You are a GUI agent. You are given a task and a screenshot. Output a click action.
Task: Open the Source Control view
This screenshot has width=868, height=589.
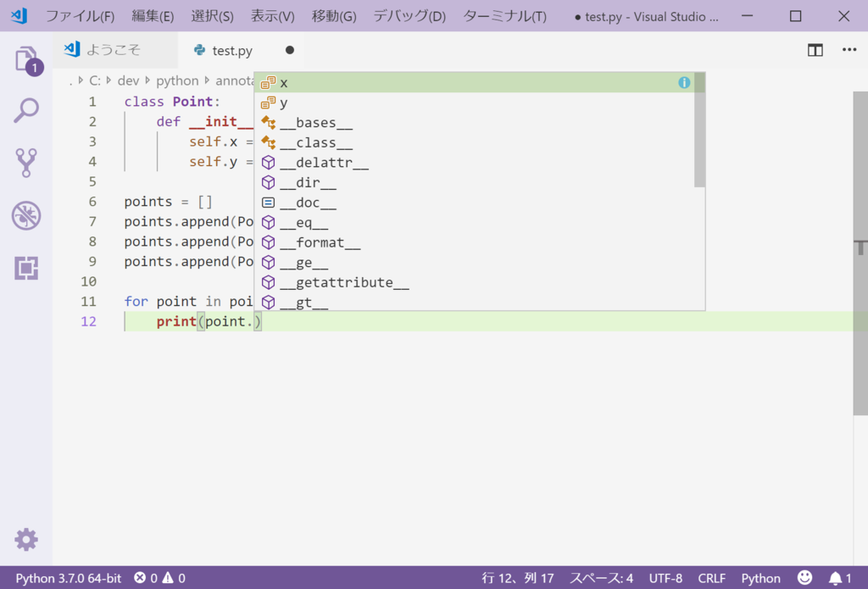pyautogui.click(x=26, y=162)
